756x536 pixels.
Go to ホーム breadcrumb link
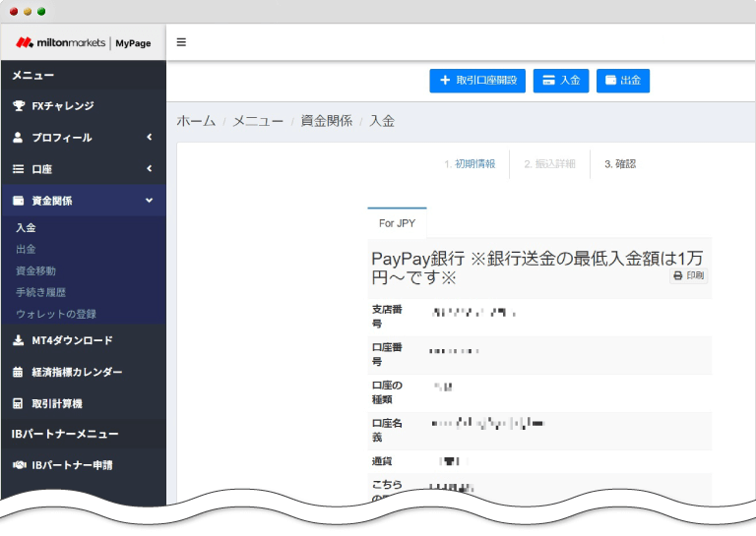[x=196, y=121]
